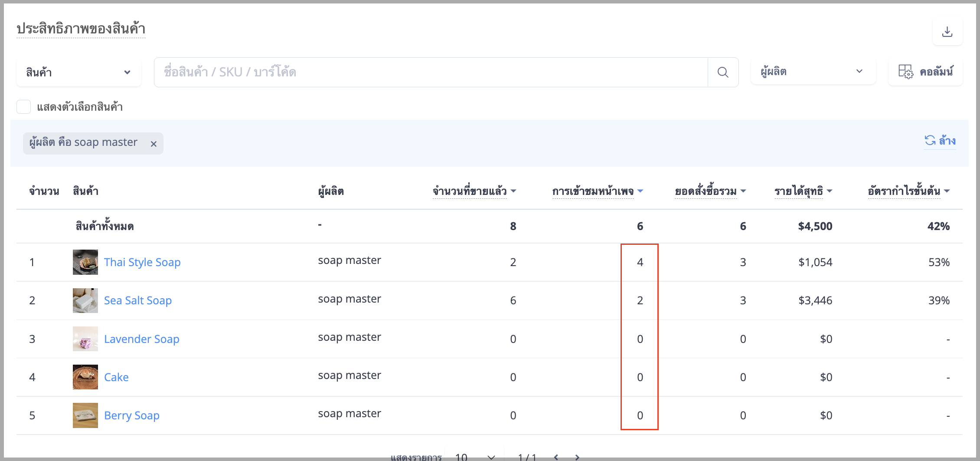Click the Lavender Soap thumbnail
The height and width of the screenshot is (461, 980).
click(x=85, y=339)
